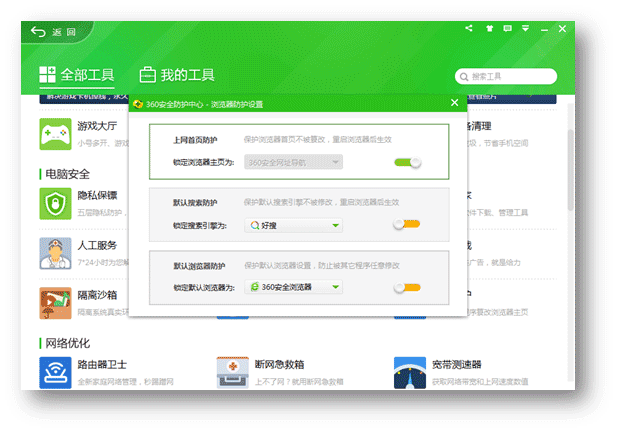This screenshot has width=617, height=432.
Task: Open the 隐私保镖 shield icon
Action: (53, 203)
